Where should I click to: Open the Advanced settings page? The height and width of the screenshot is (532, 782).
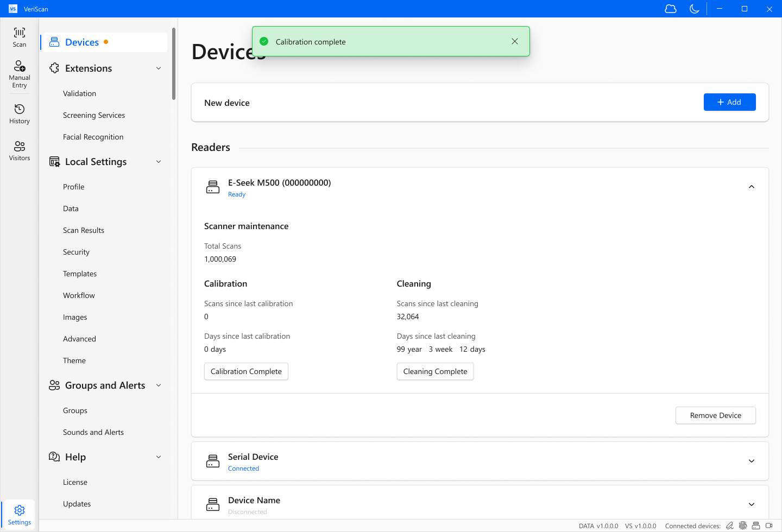79,339
